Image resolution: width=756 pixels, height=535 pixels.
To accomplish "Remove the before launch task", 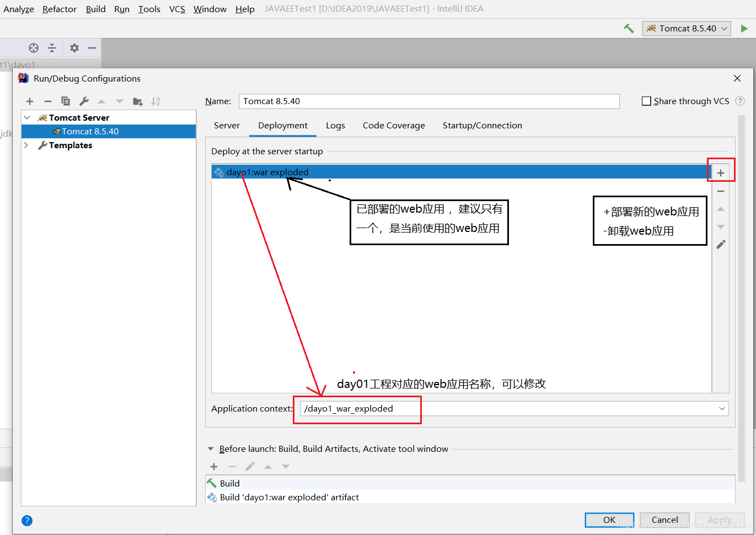I will point(232,467).
